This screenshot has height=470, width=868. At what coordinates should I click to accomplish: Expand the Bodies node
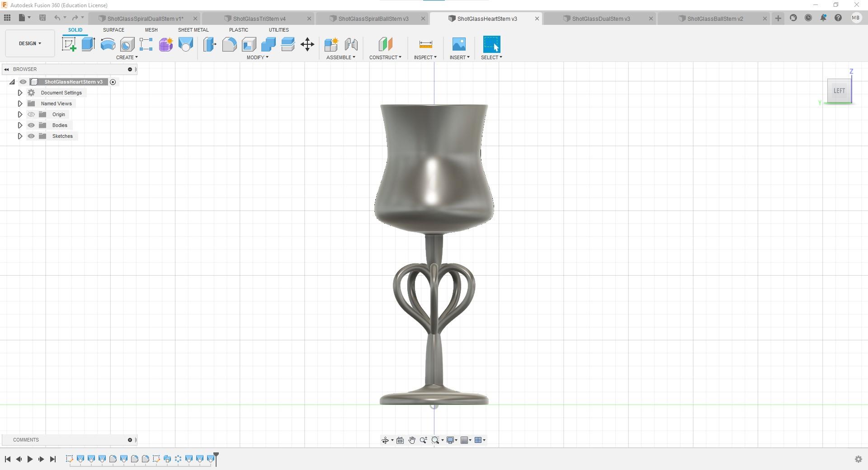20,125
